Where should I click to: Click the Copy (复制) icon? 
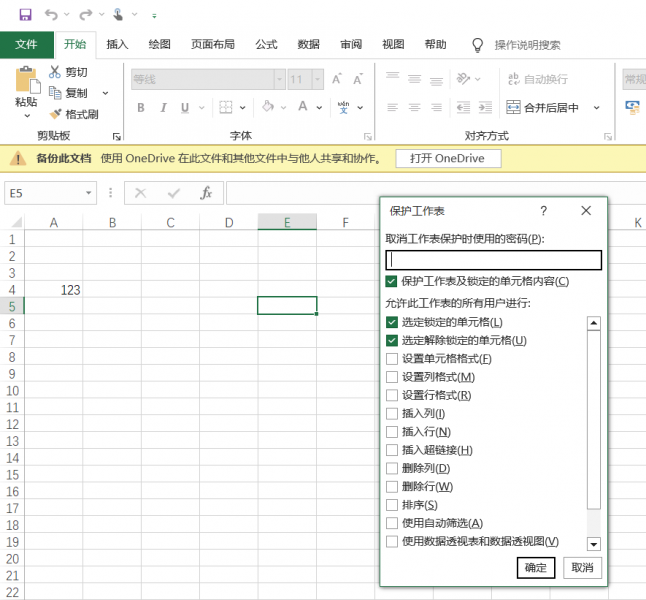pyautogui.click(x=55, y=93)
